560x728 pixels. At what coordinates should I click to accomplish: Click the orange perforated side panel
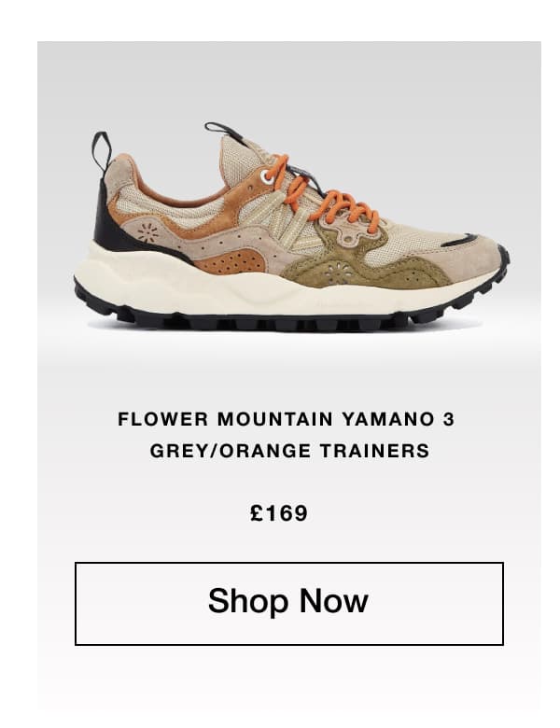click(x=230, y=261)
